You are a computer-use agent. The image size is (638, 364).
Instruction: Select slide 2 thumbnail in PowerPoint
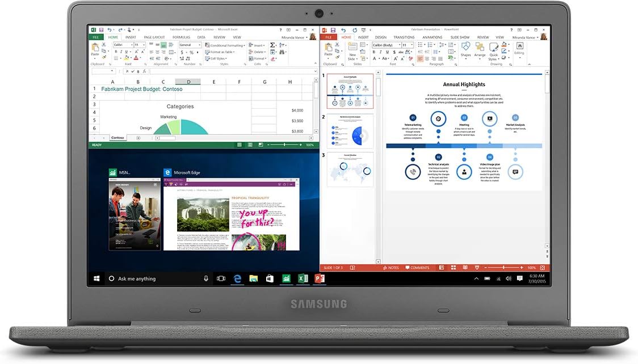350,131
